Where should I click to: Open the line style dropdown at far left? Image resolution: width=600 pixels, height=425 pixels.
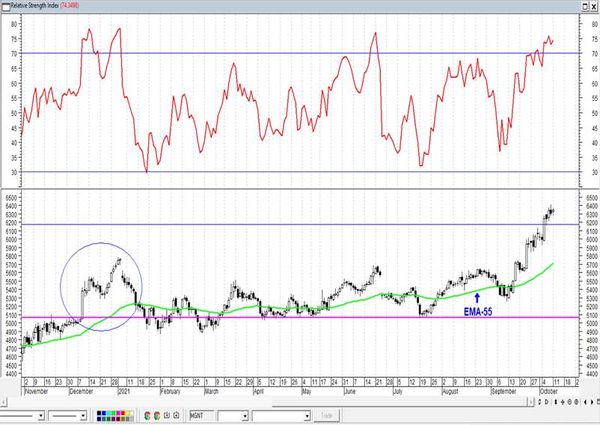pos(41,415)
